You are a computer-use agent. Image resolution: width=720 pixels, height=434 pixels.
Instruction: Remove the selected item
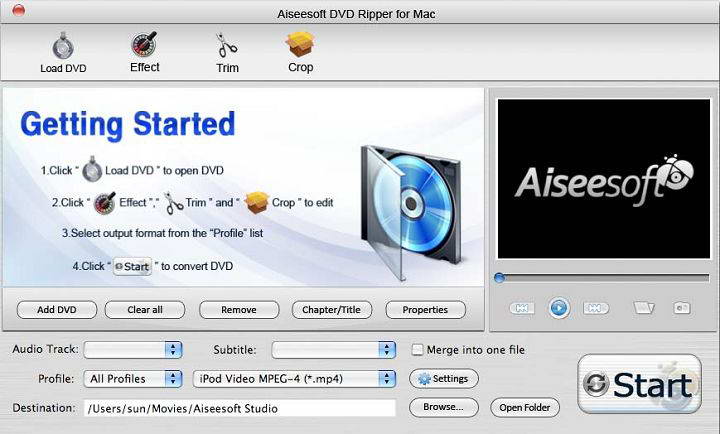[x=239, y=310]
